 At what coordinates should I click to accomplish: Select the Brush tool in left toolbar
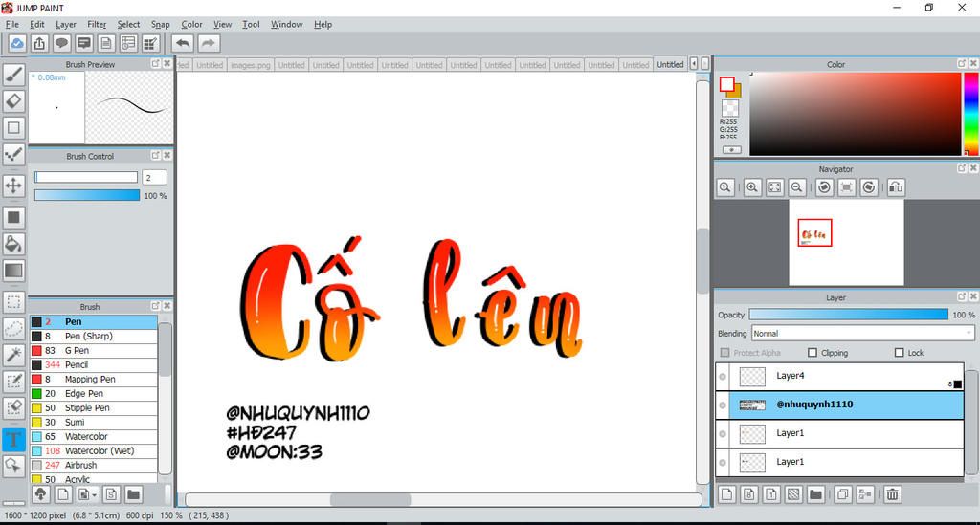point(13,75)
